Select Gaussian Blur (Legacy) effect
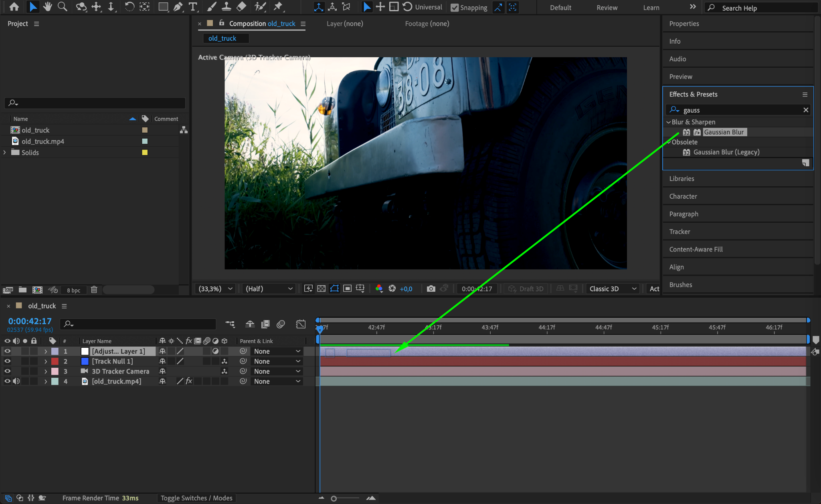Screen dimensions: 821x504 pos(726,152)
